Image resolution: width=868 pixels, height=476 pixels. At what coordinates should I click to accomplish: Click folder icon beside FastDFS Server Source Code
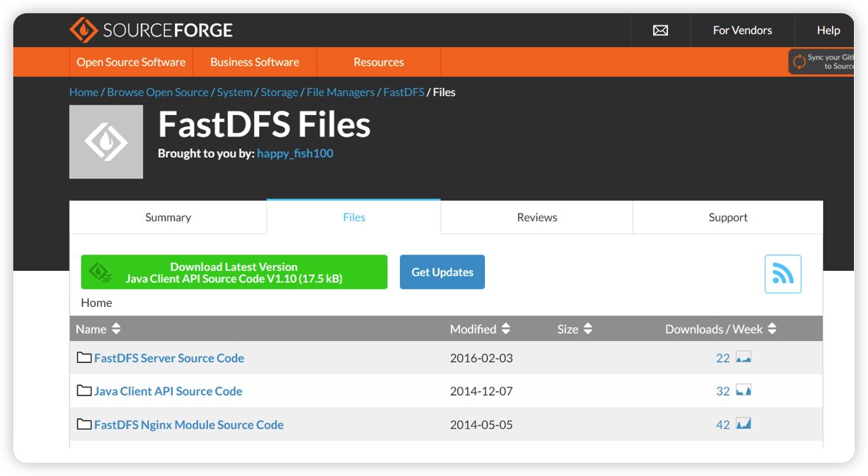[84, 357]
